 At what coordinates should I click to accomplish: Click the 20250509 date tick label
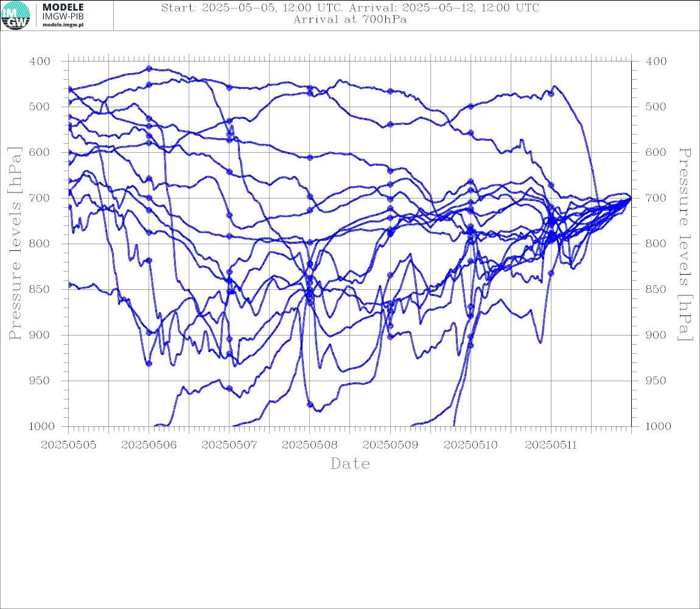(x=390, y=445)
